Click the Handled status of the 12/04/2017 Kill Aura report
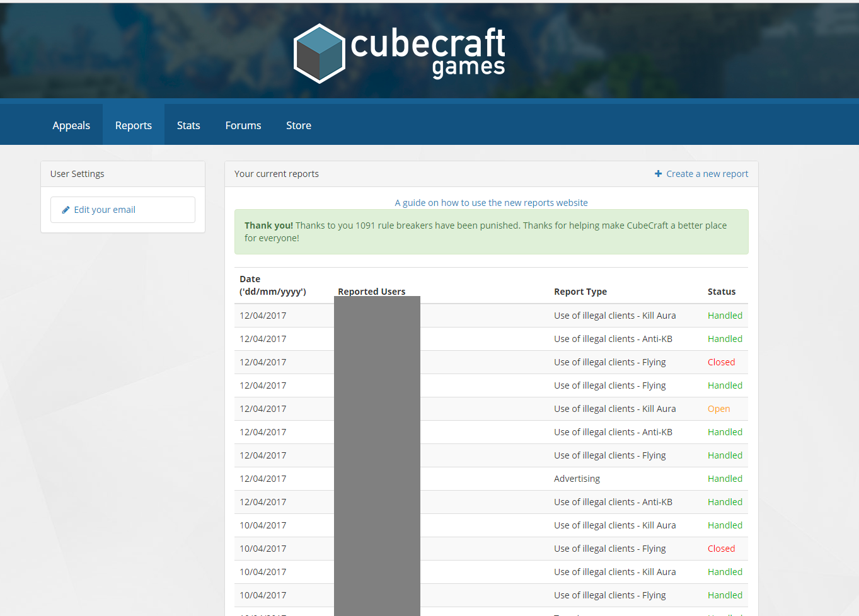The image size is (859, 616). coord(725,316)
